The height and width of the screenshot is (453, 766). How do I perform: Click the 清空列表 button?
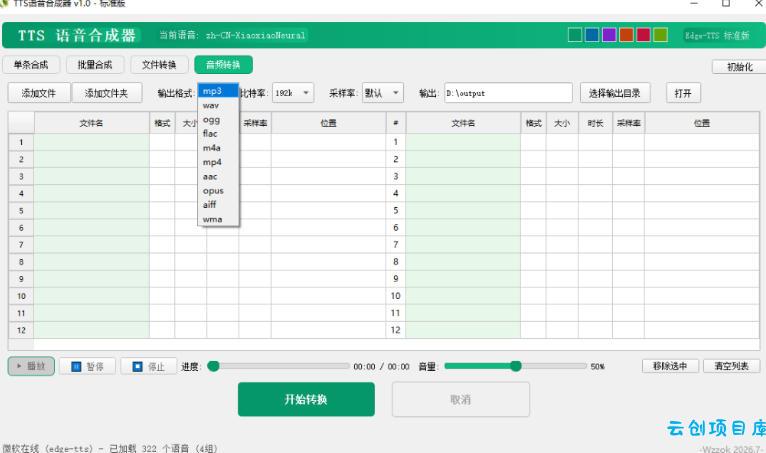click(x=731, y=366)
